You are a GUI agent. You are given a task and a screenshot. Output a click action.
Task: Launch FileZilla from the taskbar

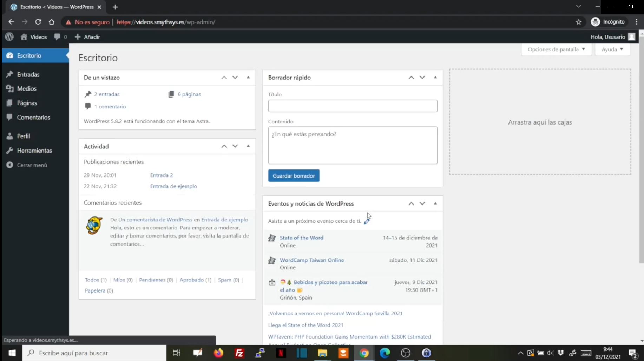coord(239,353)
